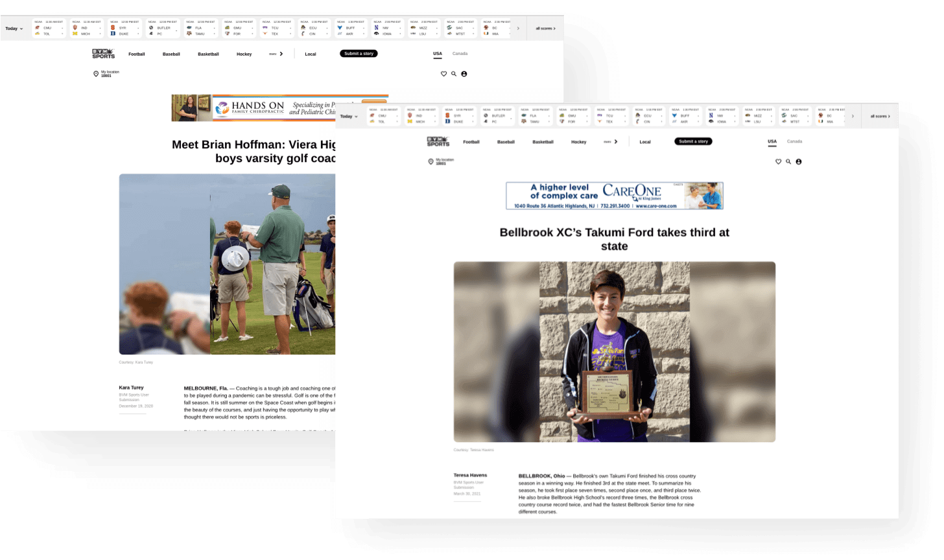944x560 pixels.
Task: Expand the more menu in the Takumi Ford window
Action: 611,141
